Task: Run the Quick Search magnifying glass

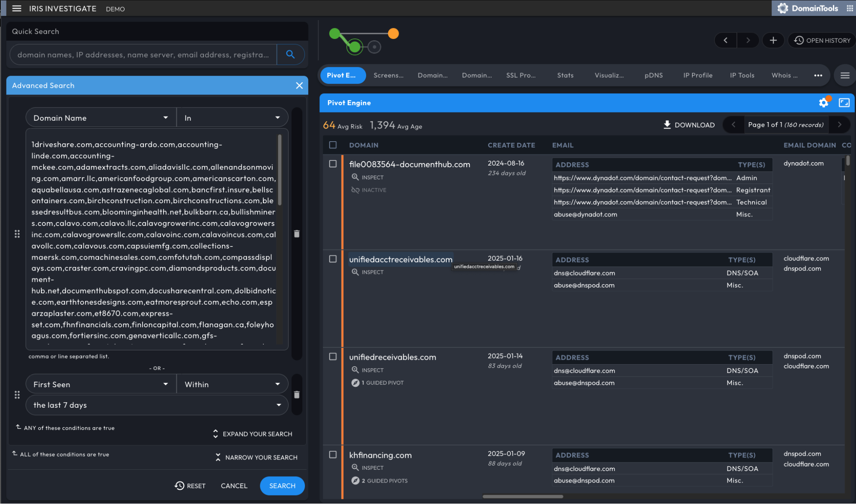Action: pyautogui.click(x=291, y=54)
